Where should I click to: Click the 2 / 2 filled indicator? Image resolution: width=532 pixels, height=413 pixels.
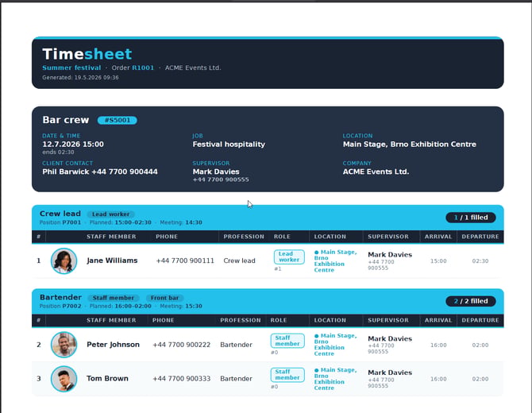(471, 301)
